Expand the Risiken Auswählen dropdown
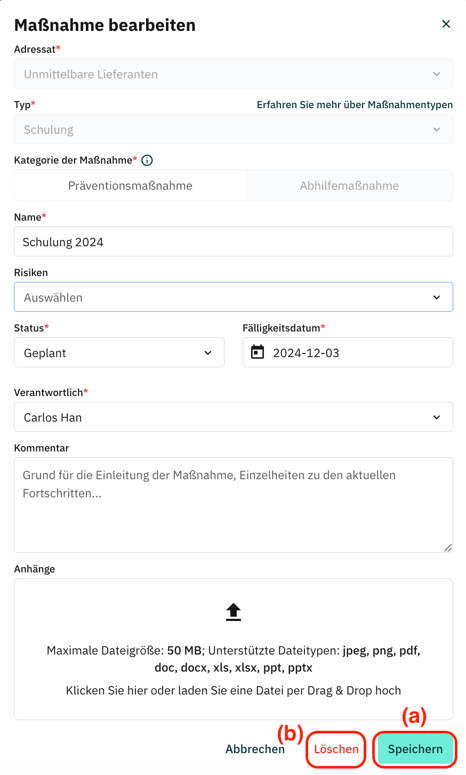The width and height of the screenshot is (466, 775). click(233, 297)
